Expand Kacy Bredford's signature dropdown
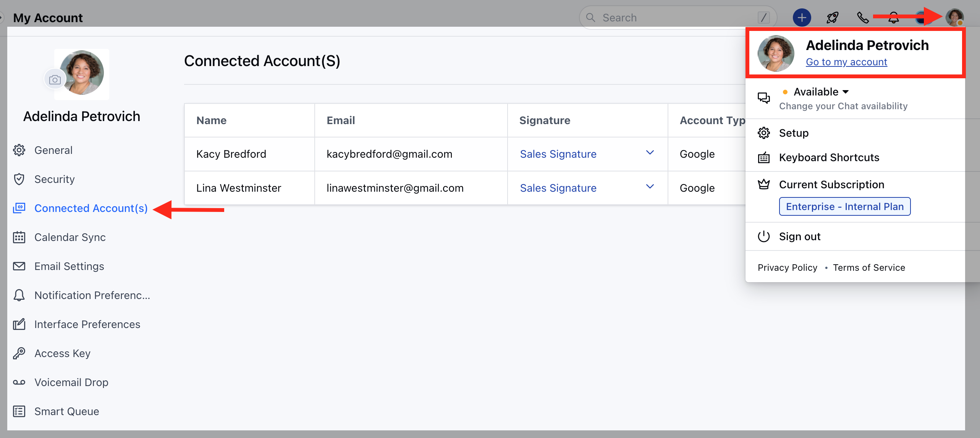 [x=649, y=153]
